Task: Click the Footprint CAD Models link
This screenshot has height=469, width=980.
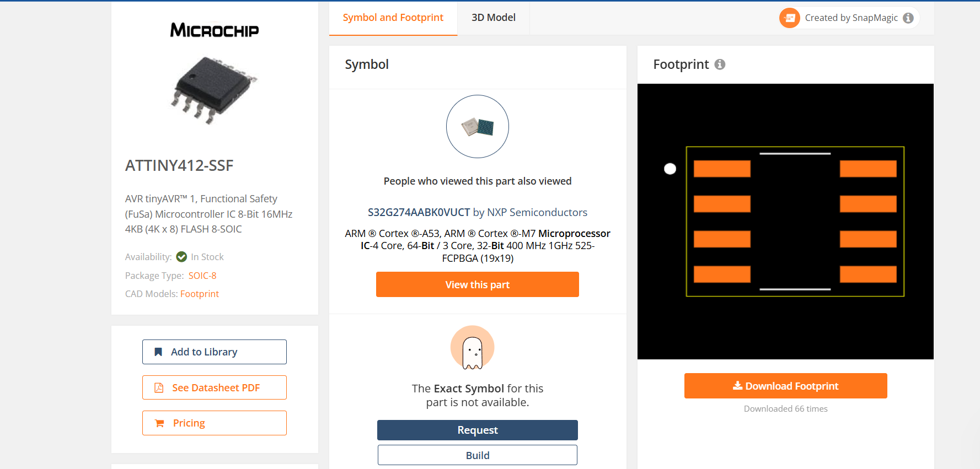Action: coord(200,294)
